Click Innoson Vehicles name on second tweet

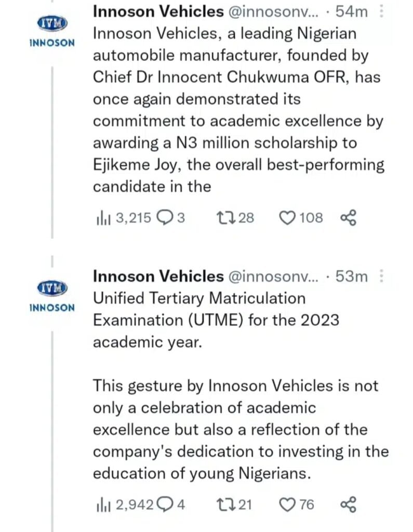tap(157, 276)
